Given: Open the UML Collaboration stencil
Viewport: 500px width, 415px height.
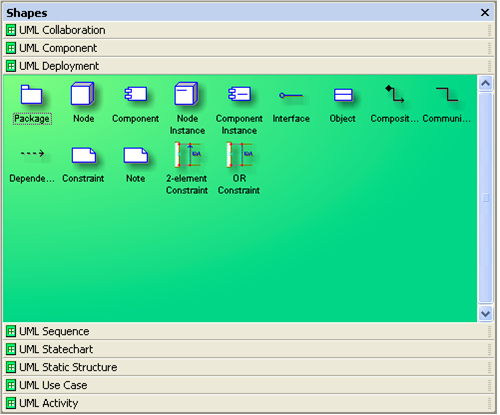Looking at the screenshot, I should coord(249,30).
